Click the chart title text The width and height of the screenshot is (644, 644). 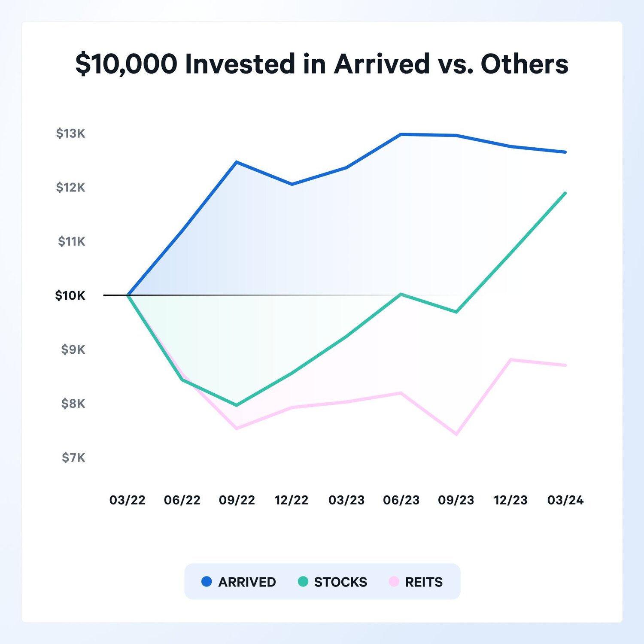(x=322, y=64)
